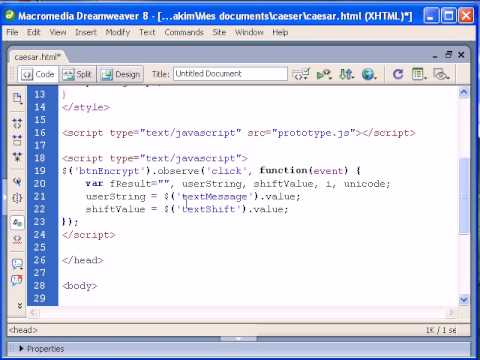Open the Help menu
This screenshot has width=480, height=360.
[x=280, y=32]
